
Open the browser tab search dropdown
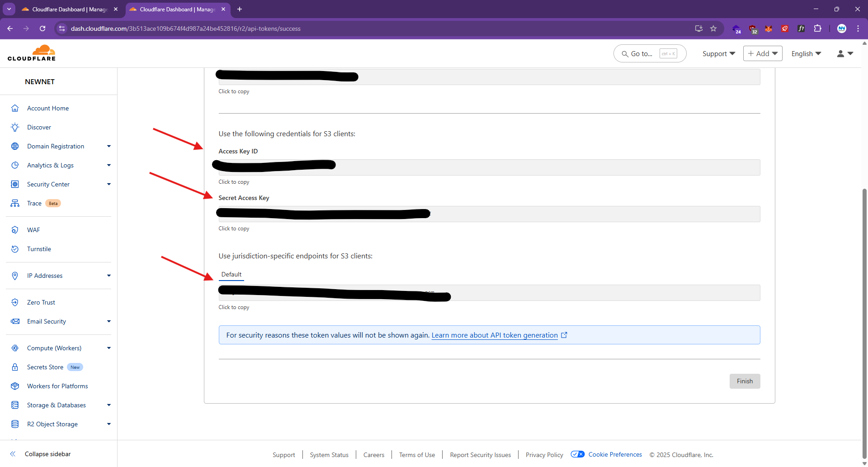[9, 9]
